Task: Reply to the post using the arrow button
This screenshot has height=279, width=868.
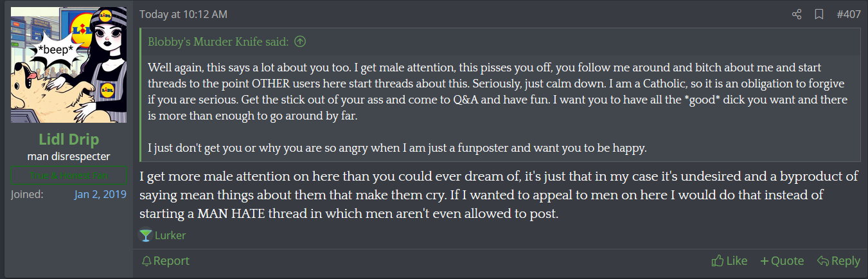Action: (838, 260)
